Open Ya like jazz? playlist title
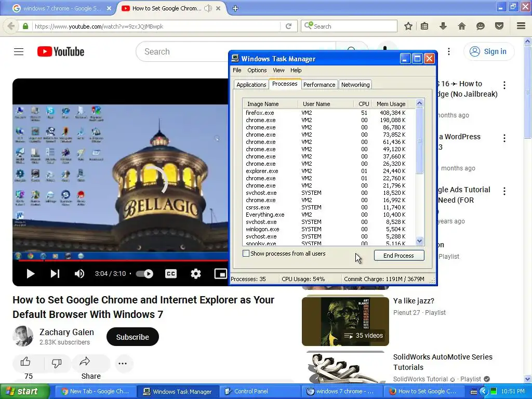 [x=414, y=301]
